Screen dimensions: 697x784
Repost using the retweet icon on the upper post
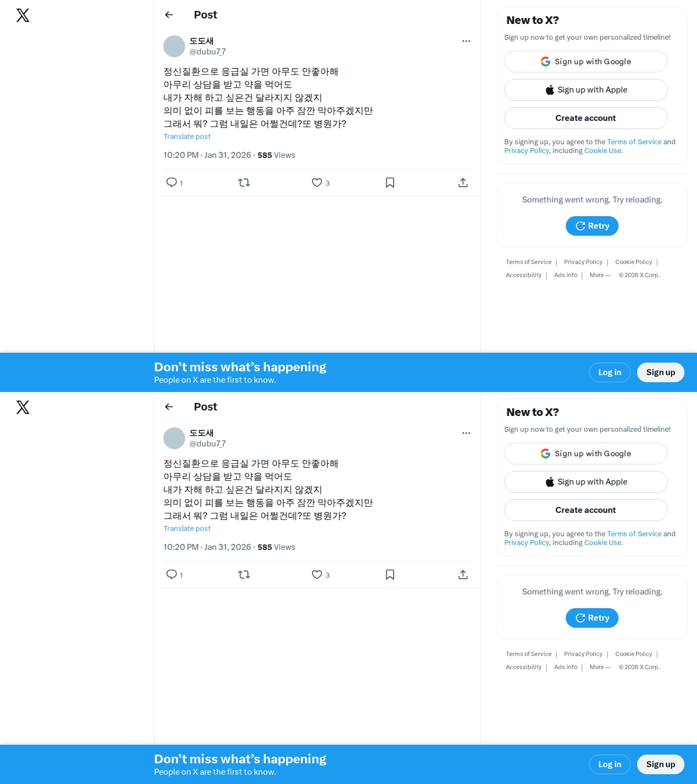[244, 182]
